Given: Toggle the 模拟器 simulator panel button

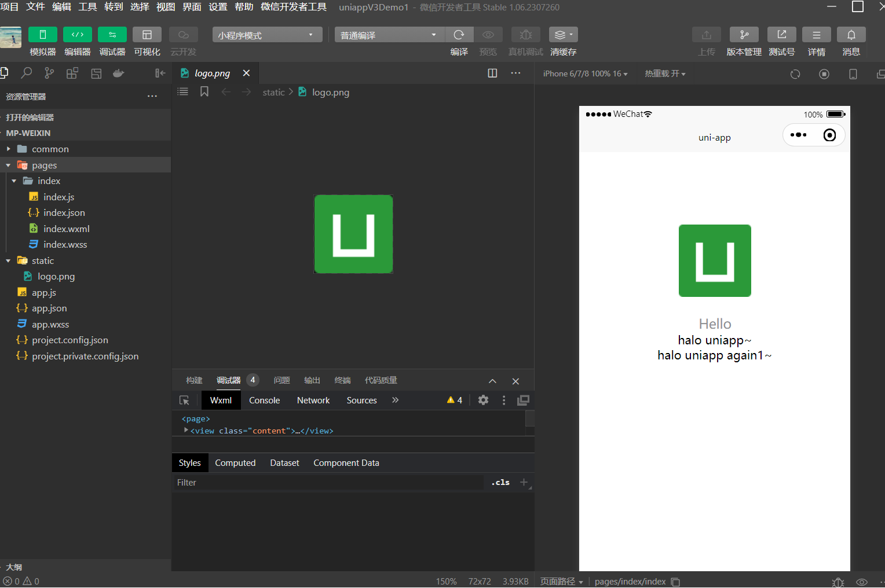Looking at the screenshot, I should (43, 35).
